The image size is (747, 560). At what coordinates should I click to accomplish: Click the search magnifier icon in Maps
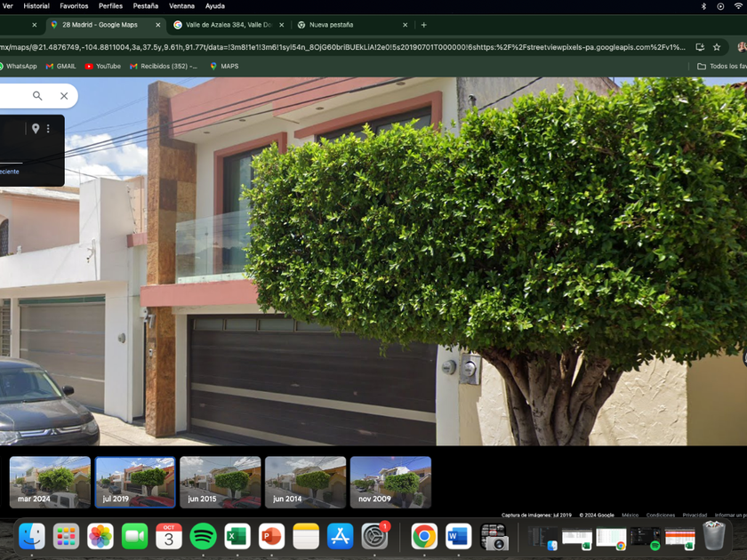[x=37, y=96]
